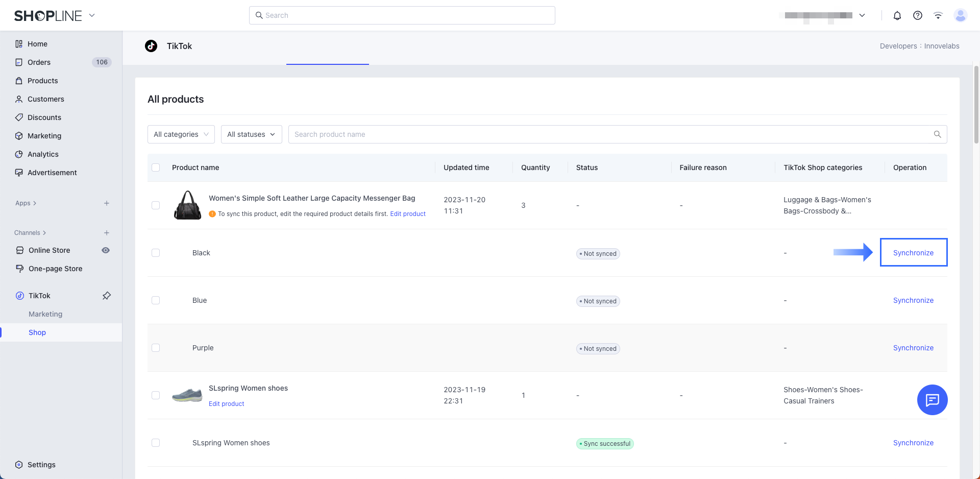The height and width of the screenshot is (479, 980).
Task: Click the network wifi status icon
Action: point(938,15)
